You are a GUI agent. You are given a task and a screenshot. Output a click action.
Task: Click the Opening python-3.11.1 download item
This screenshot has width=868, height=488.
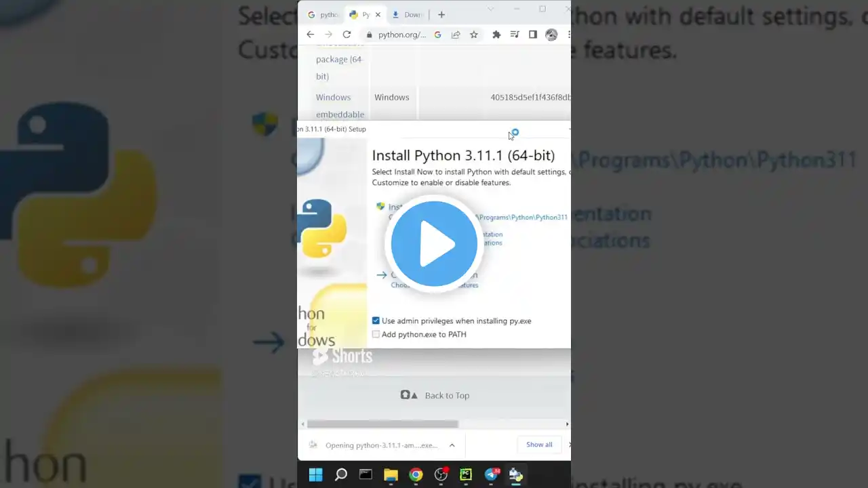(x=381, y=445)
